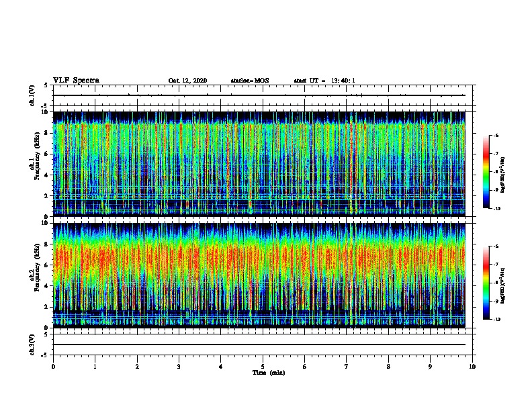Click the ch.1 voltage waveform trace
This screenshot has height=411, width=532.
click(x=259, y=95)
